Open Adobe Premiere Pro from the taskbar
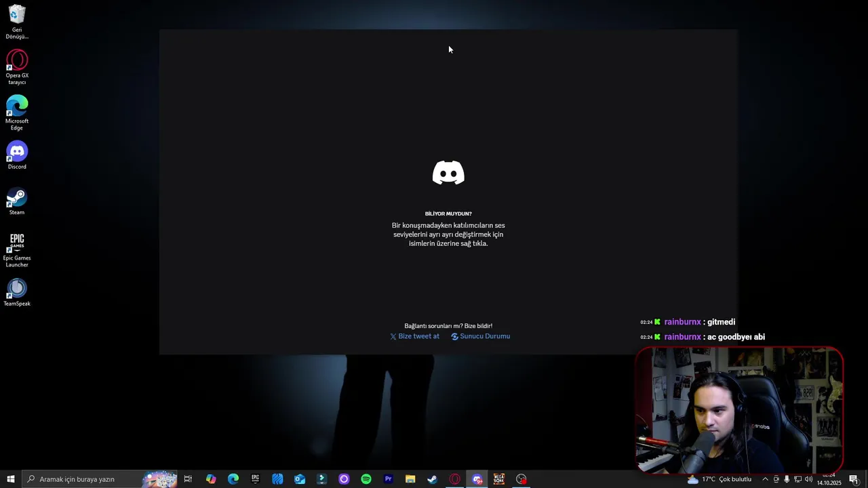This screenshot has height=488, width=868. click(389, 479)
